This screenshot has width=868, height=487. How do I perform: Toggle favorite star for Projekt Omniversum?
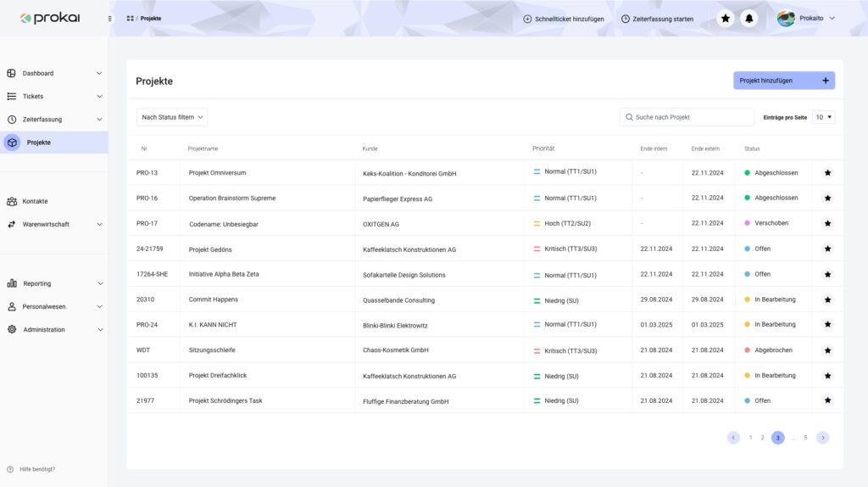point(827,173)
